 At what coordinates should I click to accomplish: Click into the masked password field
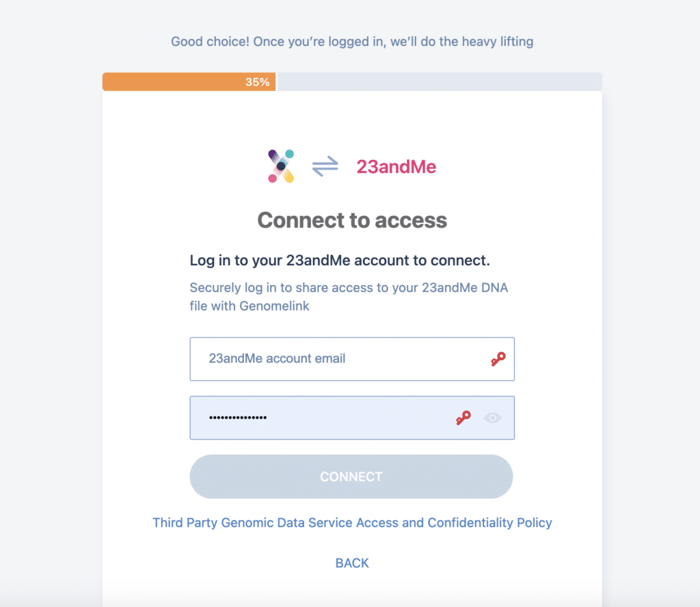coord(352,418)
